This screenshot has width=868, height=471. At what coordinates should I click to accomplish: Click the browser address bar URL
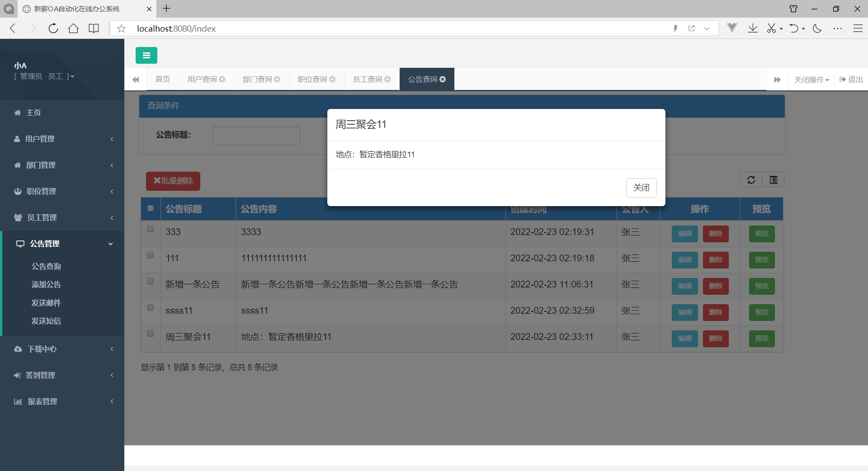click(176, 28)
